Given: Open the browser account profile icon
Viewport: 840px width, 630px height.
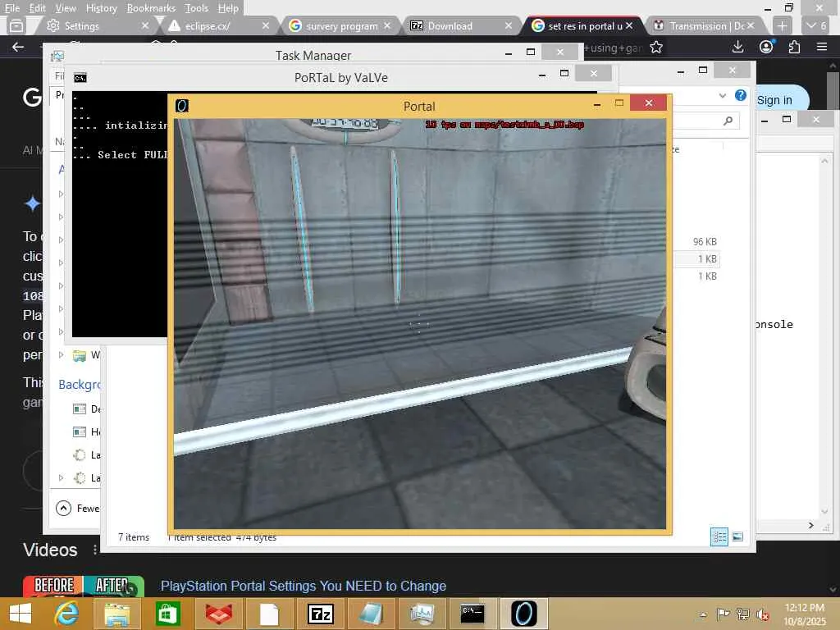Looking at the screenshot, I should point(767,47).
